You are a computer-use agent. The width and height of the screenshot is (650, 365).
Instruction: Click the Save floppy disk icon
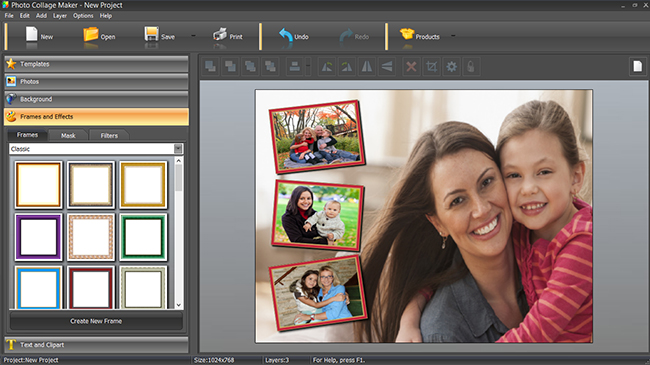(151, 34)
